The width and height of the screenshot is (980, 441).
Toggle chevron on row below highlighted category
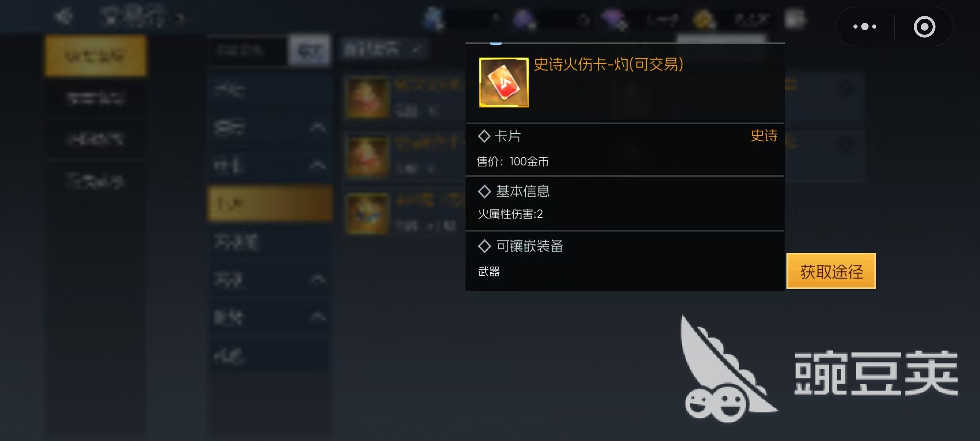318,279
